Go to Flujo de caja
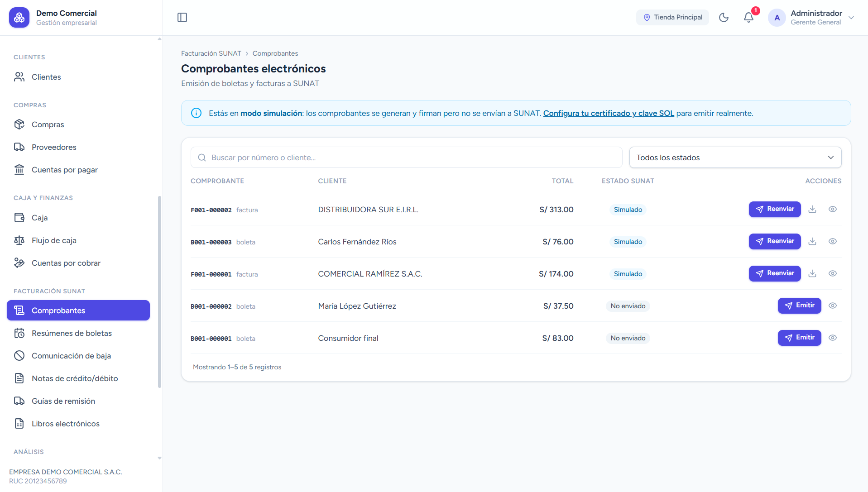This screenshot has height=492, width=868. pyautogui.click(x=78, y=240)
